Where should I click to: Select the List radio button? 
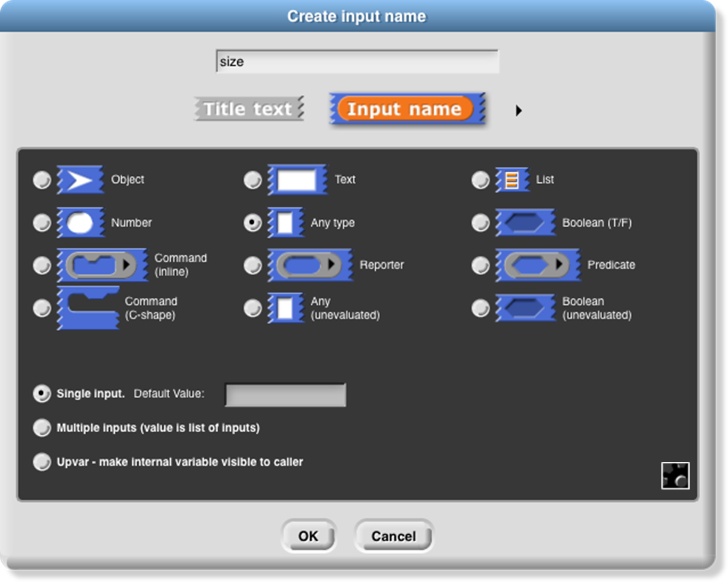480,180
